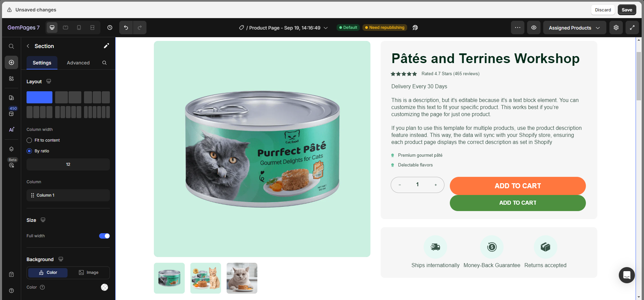Click the preview eye icon
This screenshot has width=644, height=300.
[533, 28]
